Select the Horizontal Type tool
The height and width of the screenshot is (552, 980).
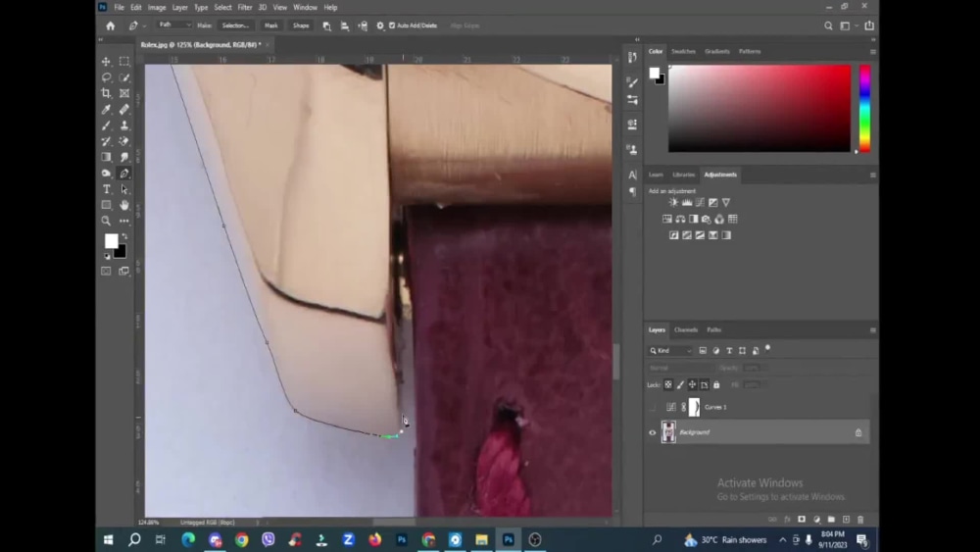click(x=106, y=189)
